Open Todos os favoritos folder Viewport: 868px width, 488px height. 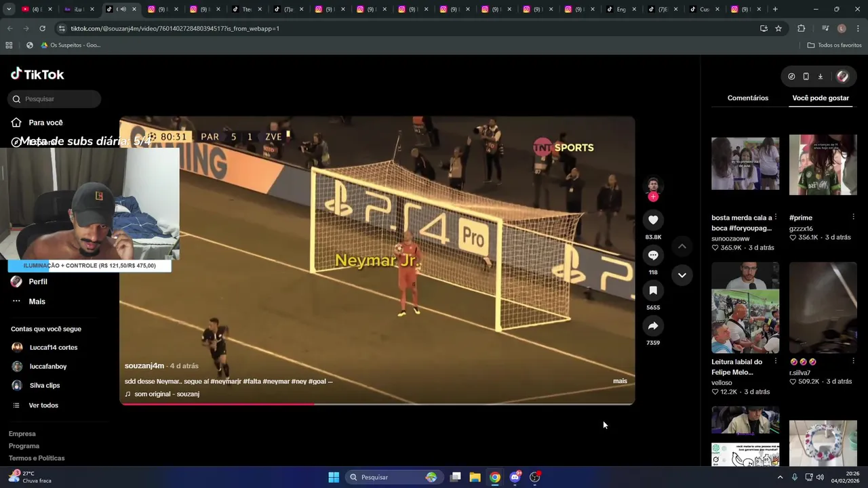834,45
